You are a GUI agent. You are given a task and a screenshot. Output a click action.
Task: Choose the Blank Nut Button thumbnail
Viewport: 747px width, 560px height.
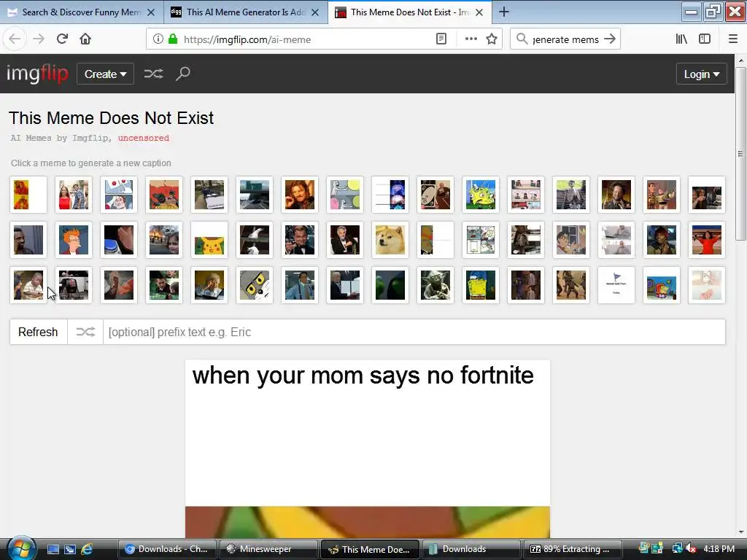119,240
